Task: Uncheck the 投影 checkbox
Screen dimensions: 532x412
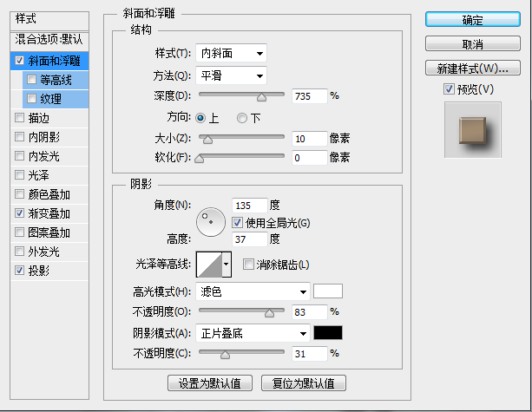Action: [x=19, y=271]
